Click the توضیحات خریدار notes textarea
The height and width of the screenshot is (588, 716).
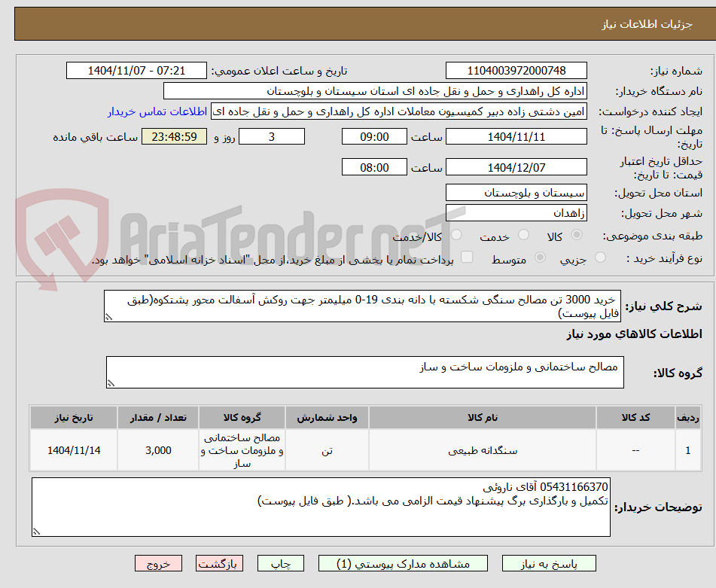click(x=321, y=507)
